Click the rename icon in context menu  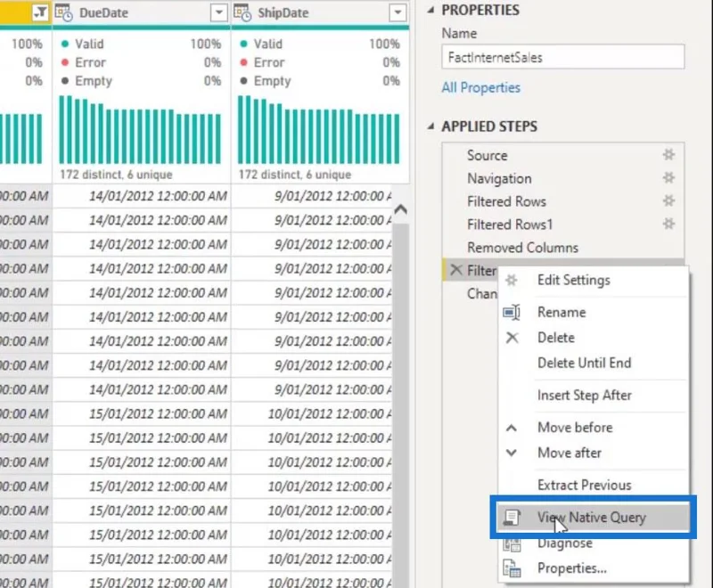[512, 312]
